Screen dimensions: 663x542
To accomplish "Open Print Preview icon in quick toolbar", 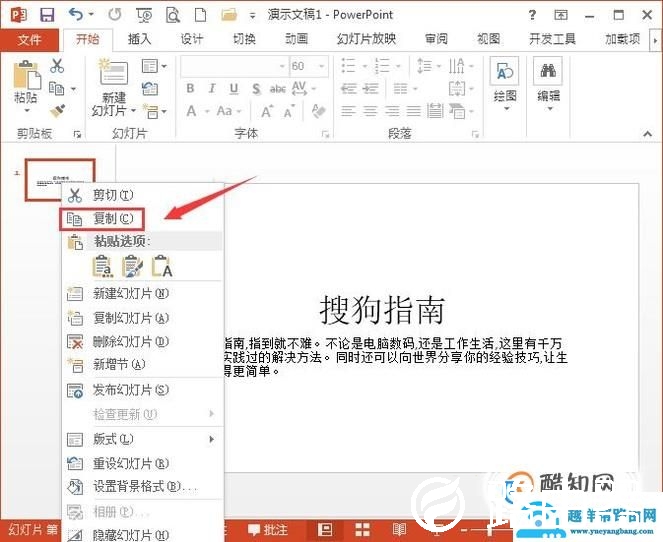I will point(173,15).
